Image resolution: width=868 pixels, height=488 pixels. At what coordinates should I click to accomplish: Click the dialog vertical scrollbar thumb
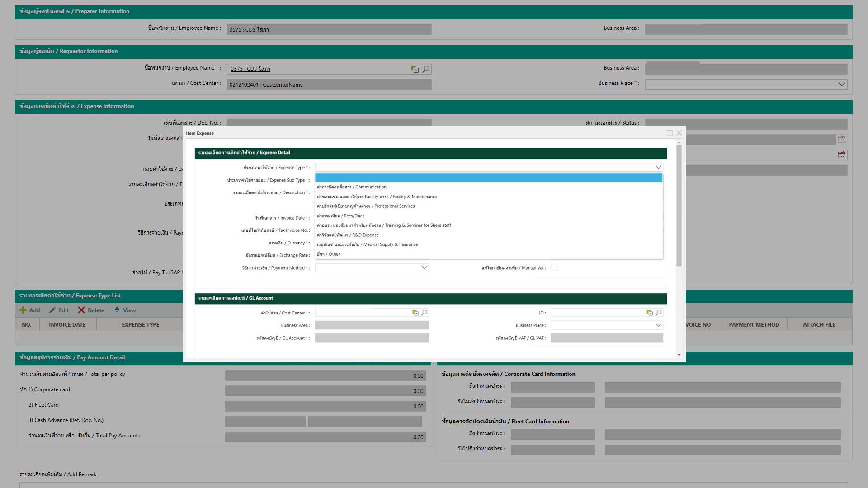679,206
